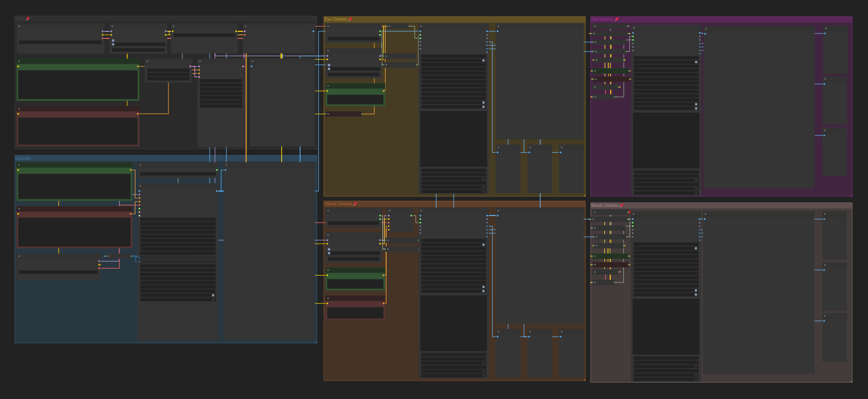Screen dimensions: 868x399
Task: Click the pin icon beside Hands Detailer title
Action: (x=355, y=204)
